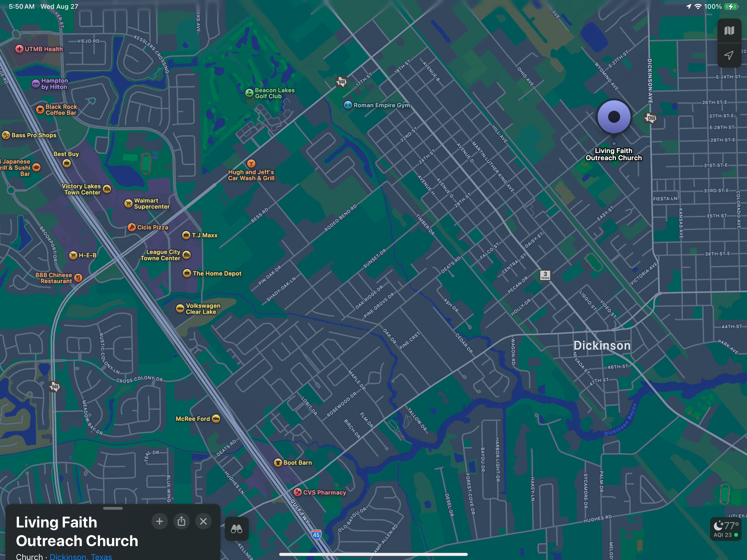
Task: Select Hampton by Hilton hotel marker
Action: [x=36, y=83]
